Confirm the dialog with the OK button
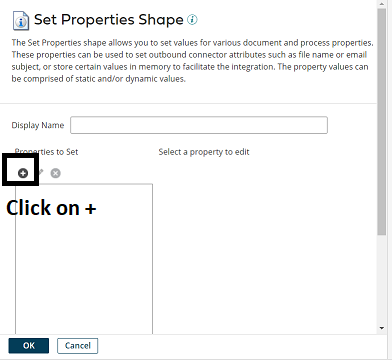 point(29,346)
